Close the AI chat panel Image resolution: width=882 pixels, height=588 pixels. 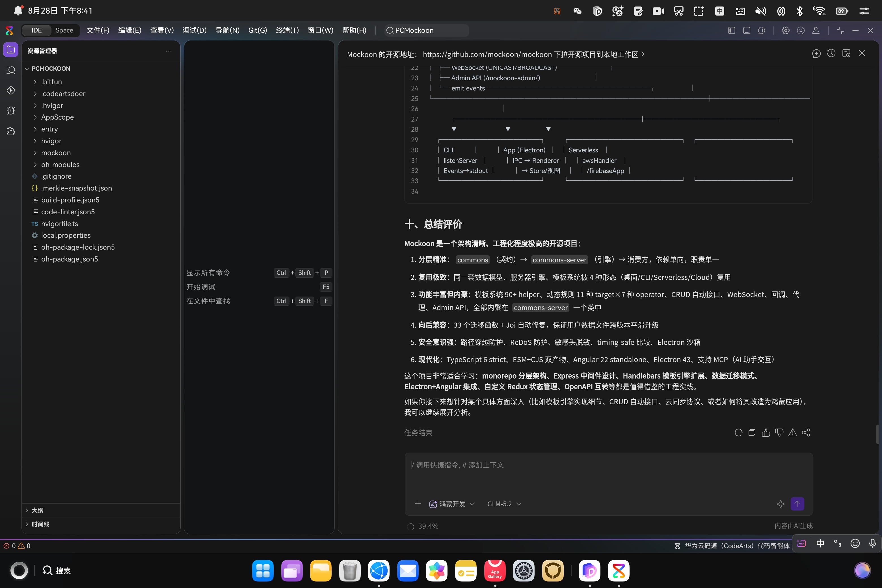(862, 54)
